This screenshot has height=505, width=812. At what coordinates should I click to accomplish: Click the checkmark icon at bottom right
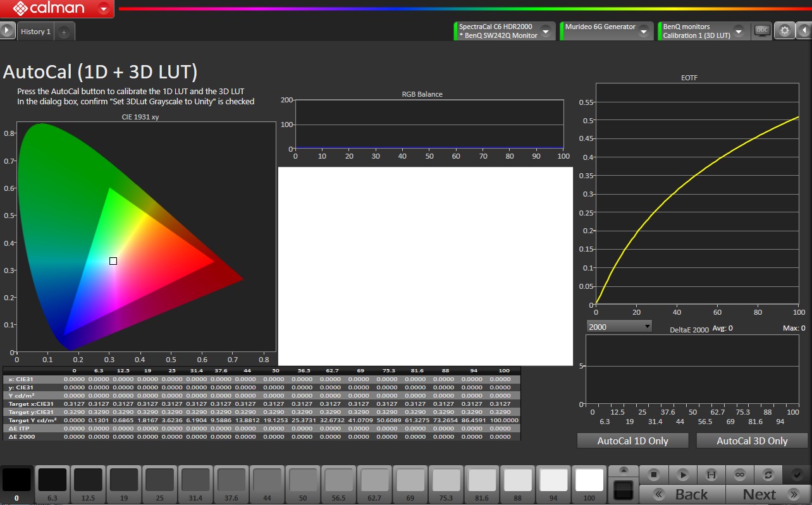click(796, 474)
